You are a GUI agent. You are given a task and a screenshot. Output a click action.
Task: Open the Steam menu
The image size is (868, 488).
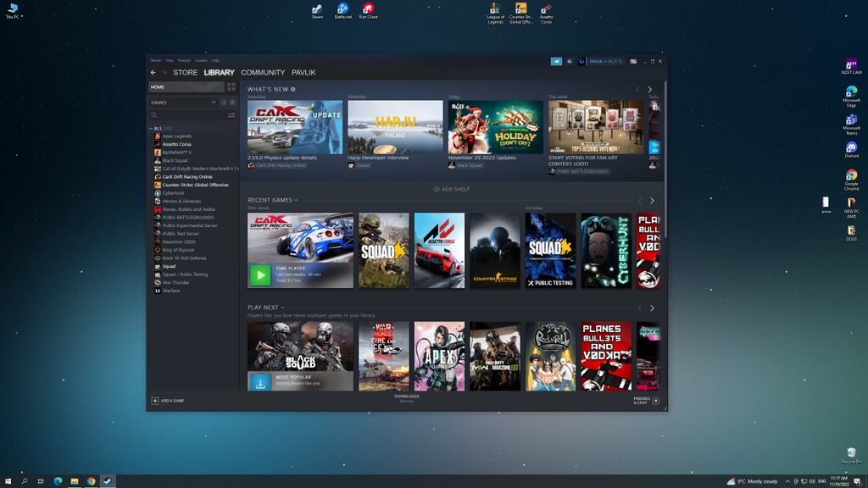(156, 60)
